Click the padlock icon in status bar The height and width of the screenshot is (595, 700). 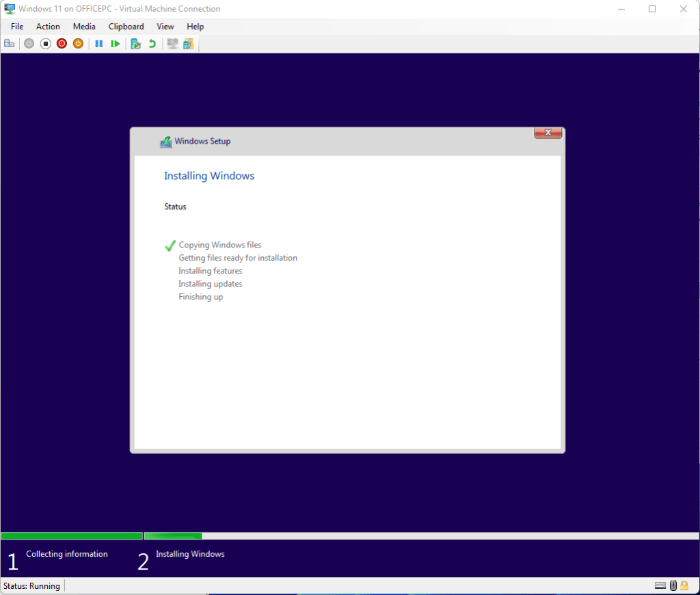tap(684, 585)
